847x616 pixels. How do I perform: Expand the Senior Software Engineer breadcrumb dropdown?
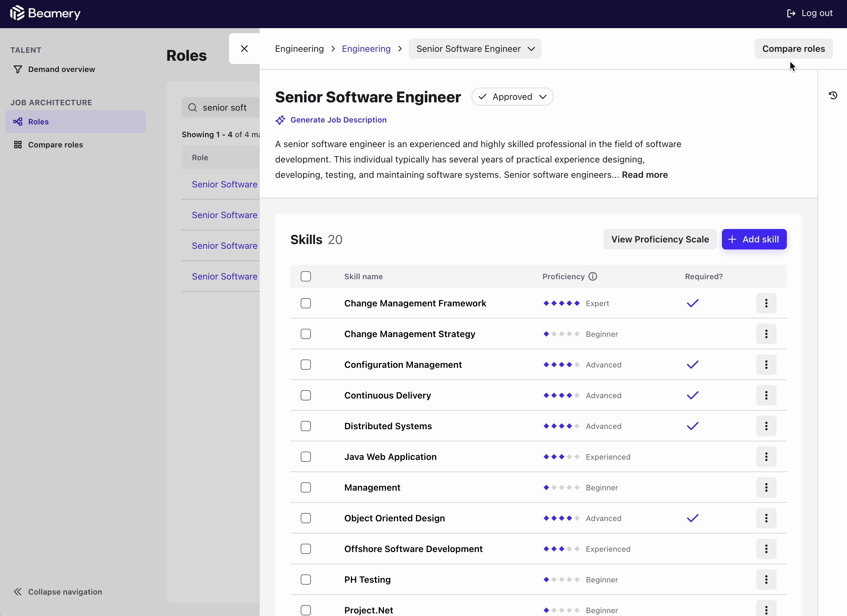531,49
